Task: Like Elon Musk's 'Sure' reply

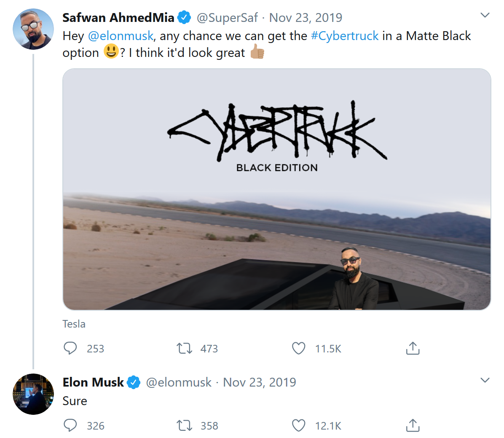Action: [x=299, y=426]
